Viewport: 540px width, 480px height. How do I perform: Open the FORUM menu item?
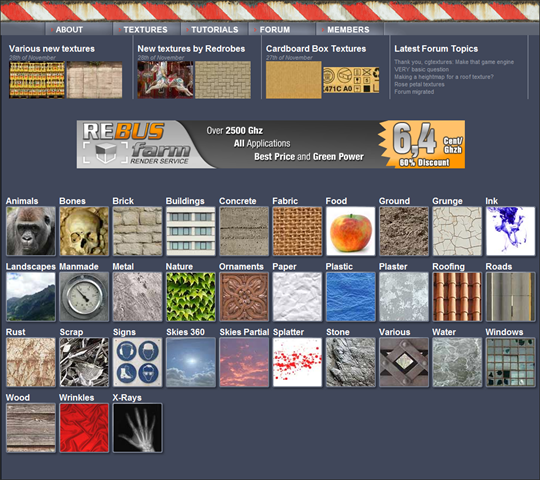[x=274, y=30]
